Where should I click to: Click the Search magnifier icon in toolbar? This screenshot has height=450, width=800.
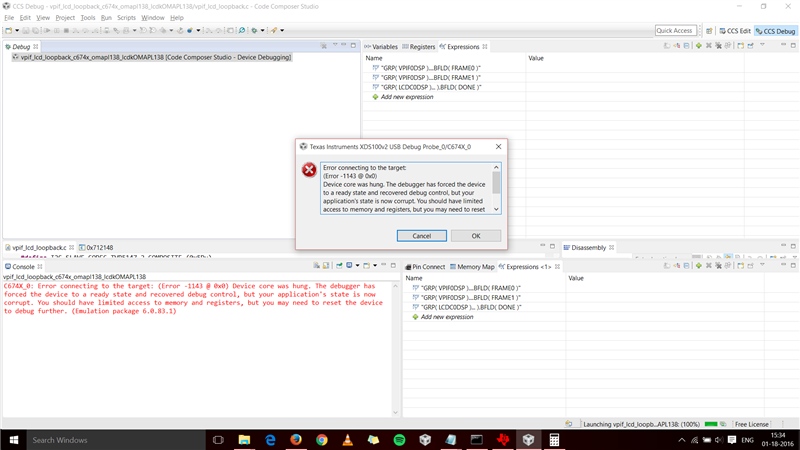coord(242,31)
